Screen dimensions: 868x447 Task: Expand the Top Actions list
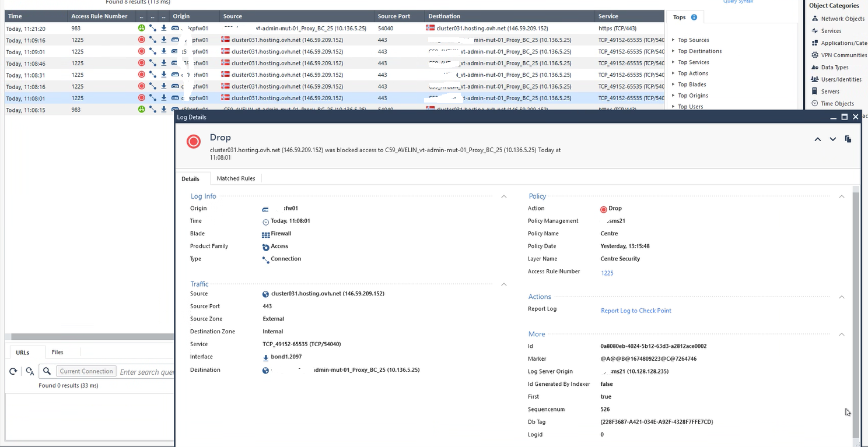692,73
